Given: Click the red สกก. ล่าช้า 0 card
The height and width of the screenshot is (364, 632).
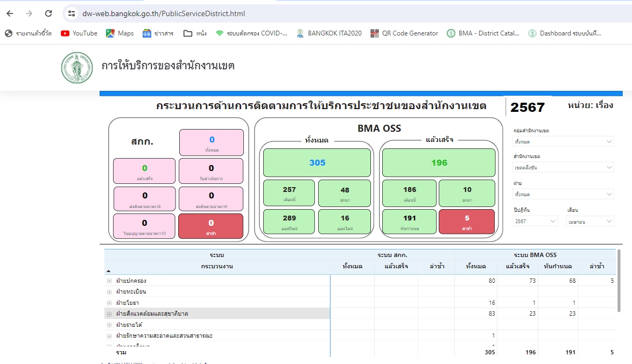Looking at the screenshot, I should click(211, 226).
